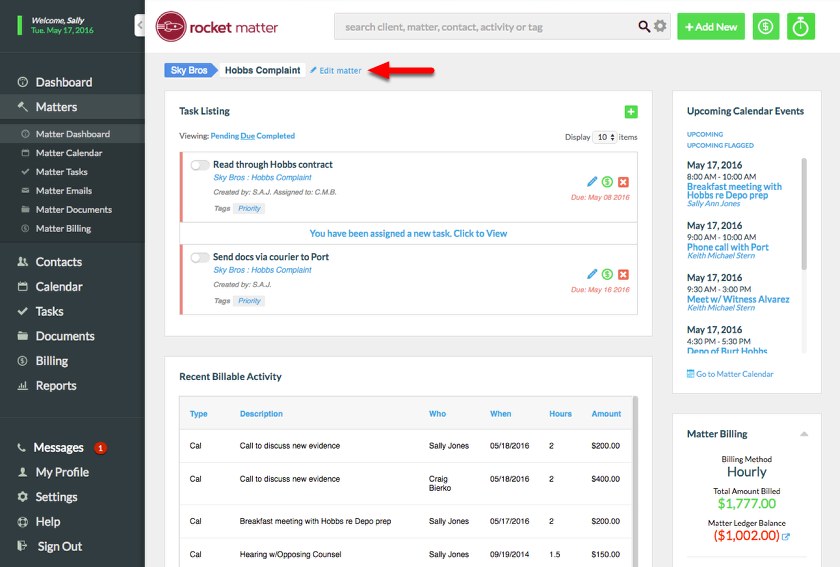
Task: Click Go to Matter Calendar link
Action: point(730,374)
